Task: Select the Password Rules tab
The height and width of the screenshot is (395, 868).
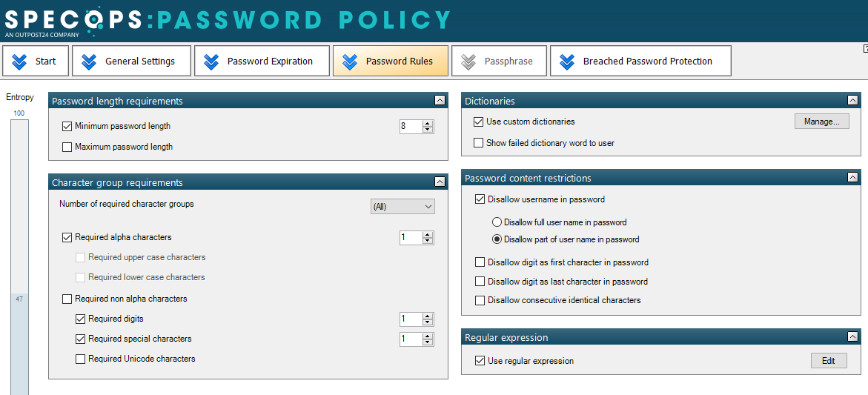Action: pyautogui.click(x=391, y=61)
